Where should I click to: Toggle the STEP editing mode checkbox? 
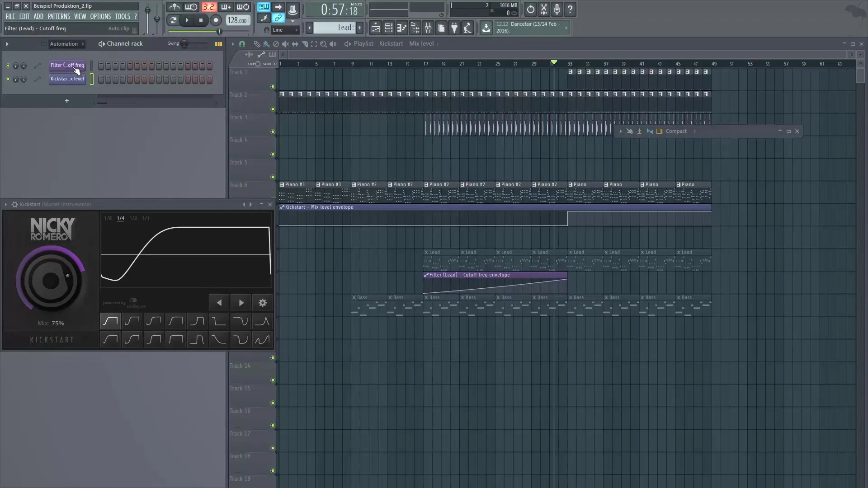(x=258, y=64)
